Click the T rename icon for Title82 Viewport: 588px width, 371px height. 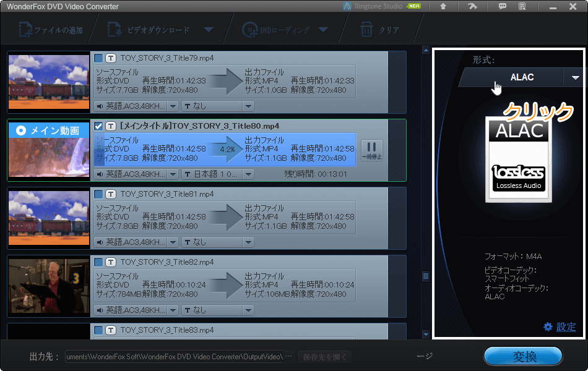click(x=111, y=262)
